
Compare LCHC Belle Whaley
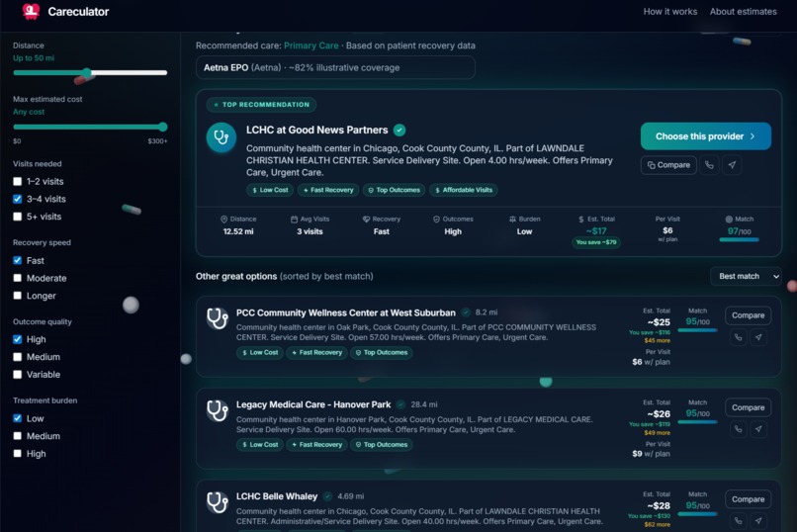point(748,499)
